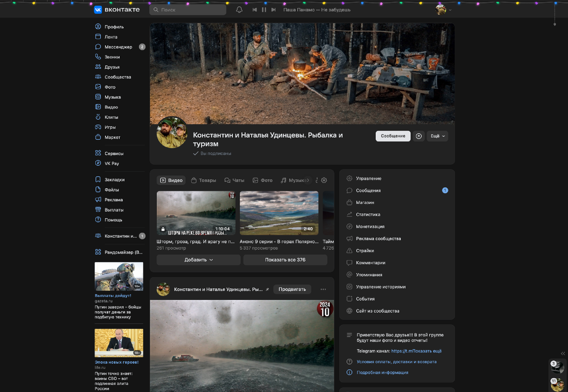568x392 pixels.
Task: Open tab settings gear
Action: [324, 180]
